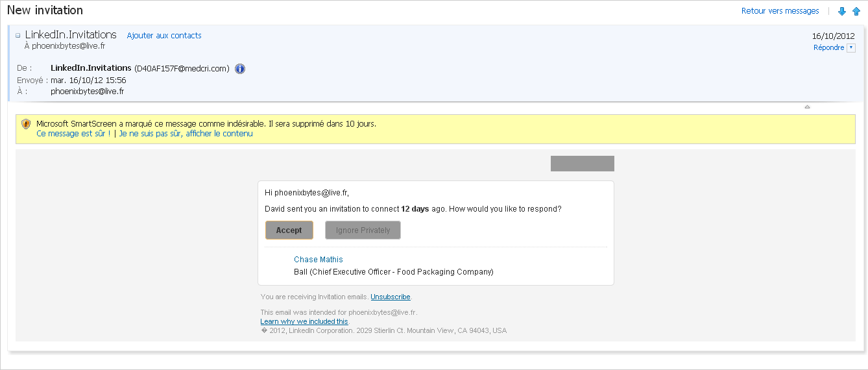The width and height of the screenshot is (868, 370).
Task: Click the New invitation subject title
Action: pos(45,10)
